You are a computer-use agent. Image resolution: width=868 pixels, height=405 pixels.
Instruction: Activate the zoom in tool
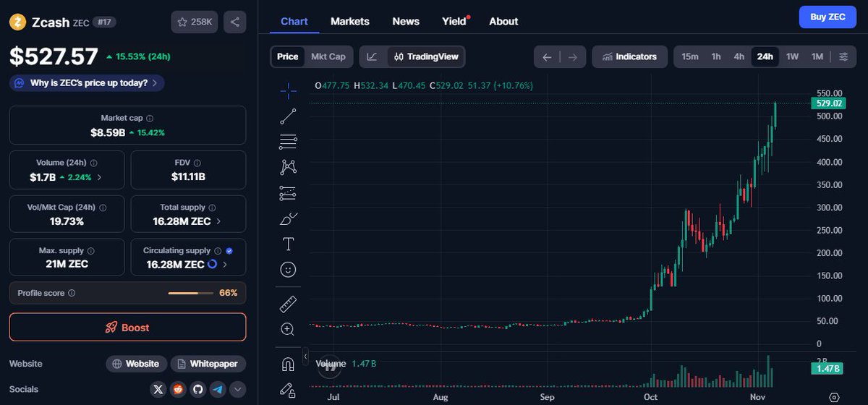click(288, 329)
